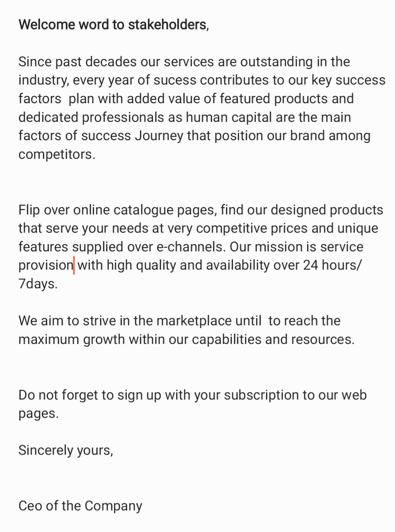
Task: Click the "Sincerely yours," closing line
Action: (x=65, y=450)
